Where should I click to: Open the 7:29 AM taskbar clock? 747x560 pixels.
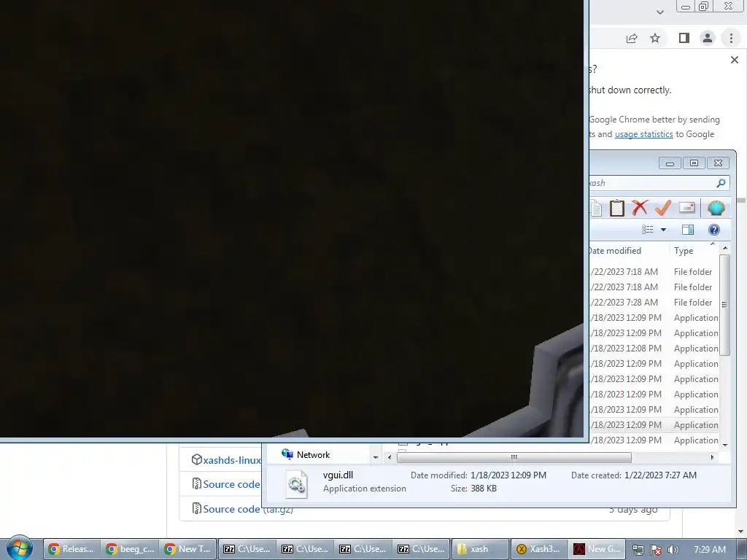[x=710, y=550]
